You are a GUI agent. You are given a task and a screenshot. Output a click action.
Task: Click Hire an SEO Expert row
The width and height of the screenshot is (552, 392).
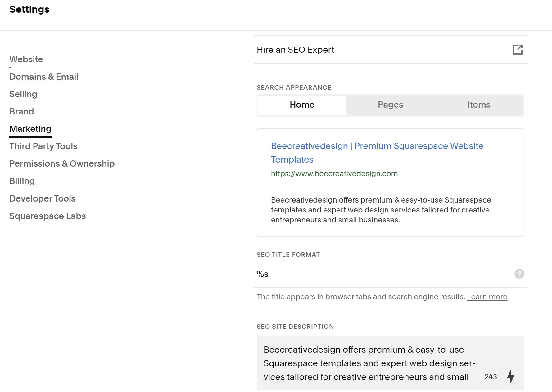click(390, 50)
